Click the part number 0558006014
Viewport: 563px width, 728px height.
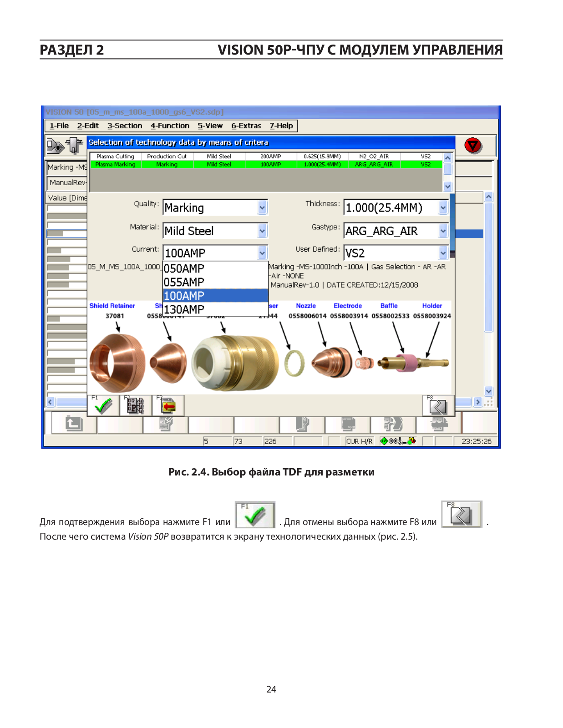pos(308,316)
